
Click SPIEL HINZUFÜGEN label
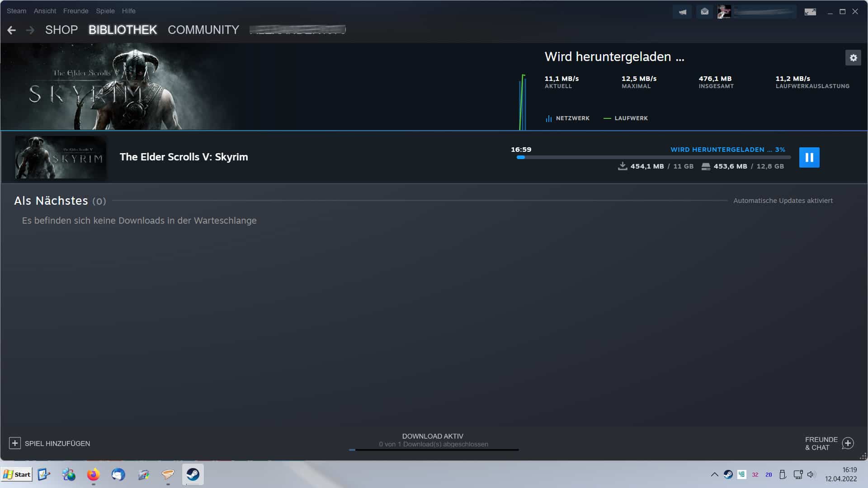57,444
